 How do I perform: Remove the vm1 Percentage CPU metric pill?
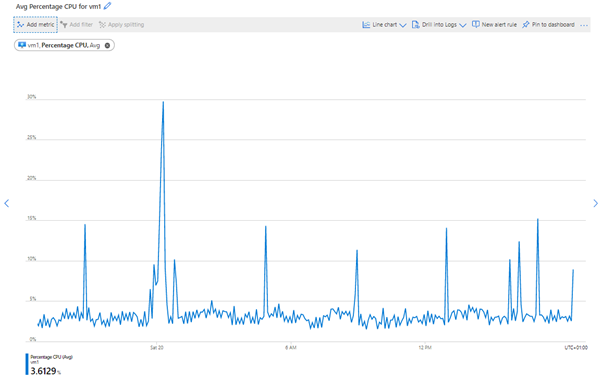coord(108,45)
